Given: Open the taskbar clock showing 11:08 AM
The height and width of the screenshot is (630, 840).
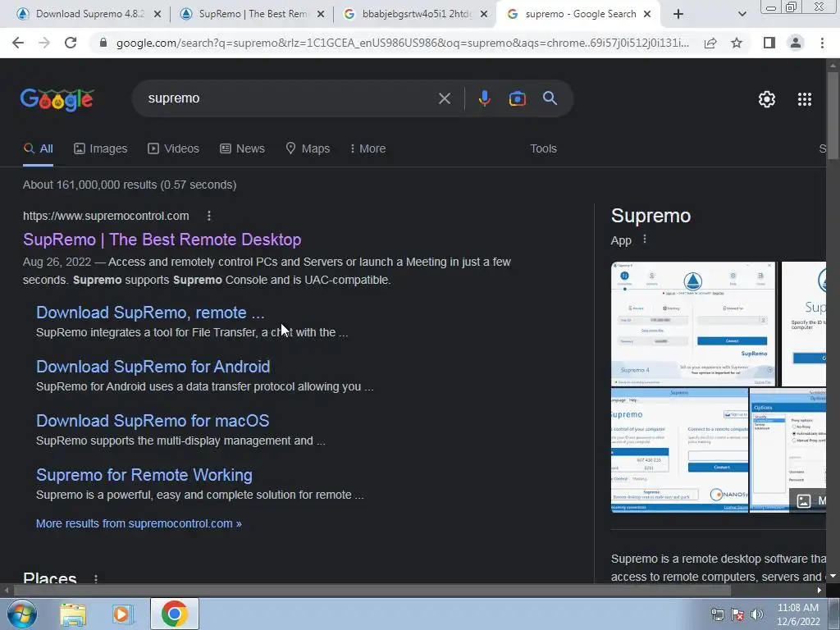Looking at the screenshot, I should 798,614.
